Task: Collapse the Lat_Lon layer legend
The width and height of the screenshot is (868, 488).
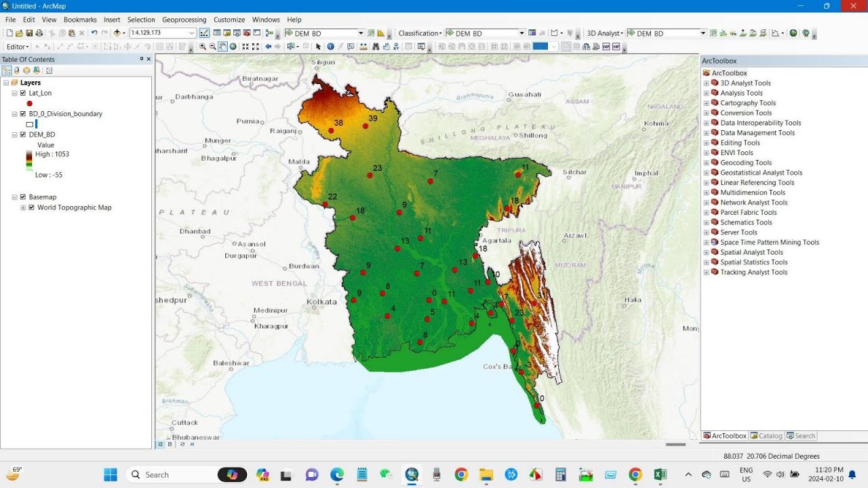Action: click(x=15, y=93)
